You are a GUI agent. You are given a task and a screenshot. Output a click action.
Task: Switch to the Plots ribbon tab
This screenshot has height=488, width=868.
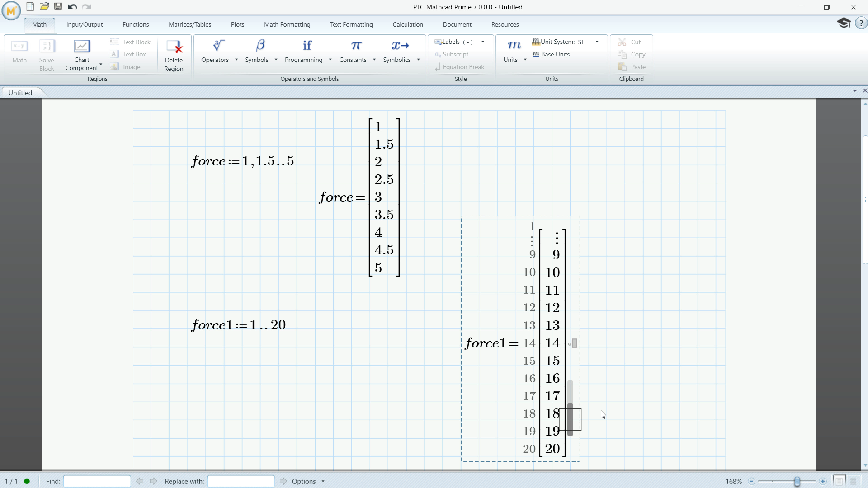[237, 24]
